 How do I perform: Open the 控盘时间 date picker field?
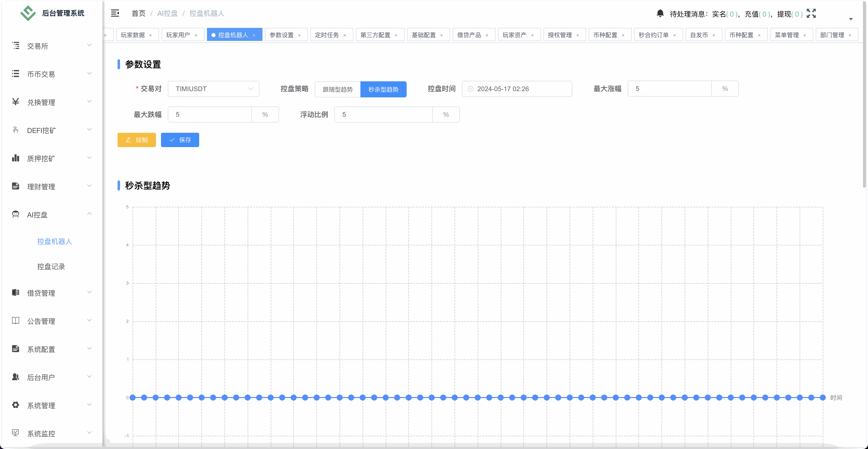[x=517, y=89]
